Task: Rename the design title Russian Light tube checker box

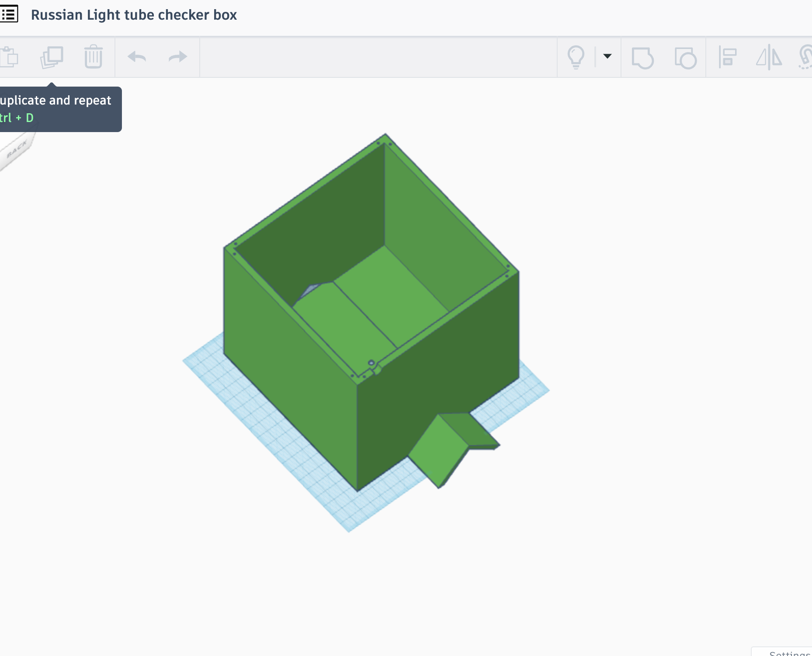Action: pos(134,15)
